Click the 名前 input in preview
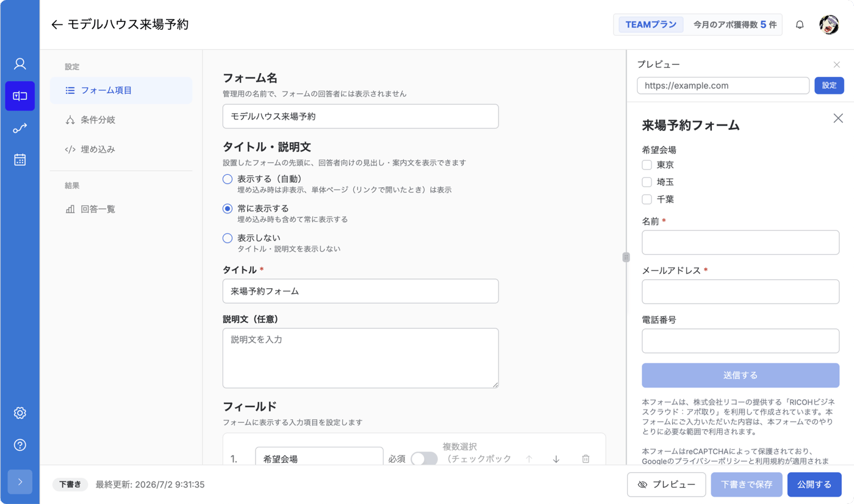The image size is (854, 504). click(x=741, y=243)
